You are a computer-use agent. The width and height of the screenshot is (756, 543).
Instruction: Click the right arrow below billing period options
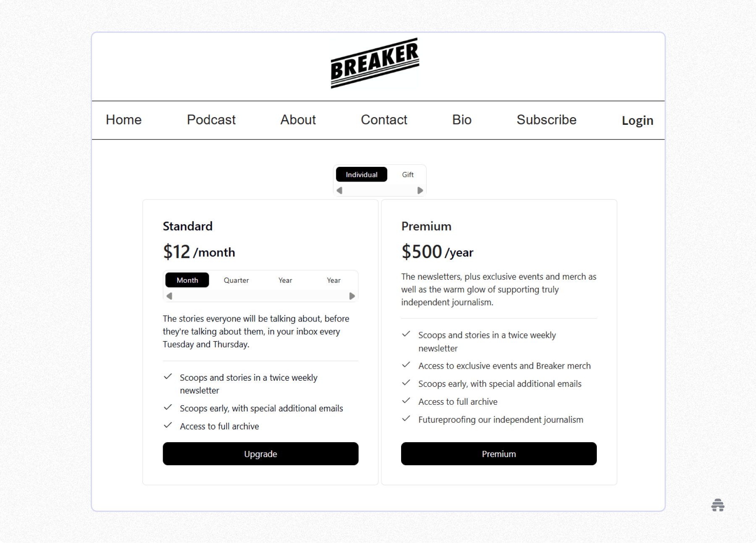pyautogui.click(x=352, y=296)
